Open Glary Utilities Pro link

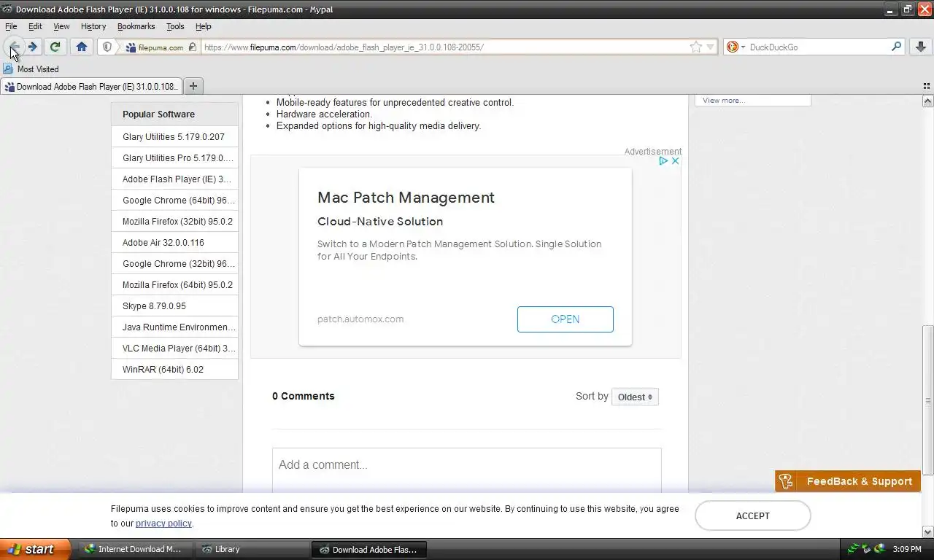pyautogui.click(x=178, y=158)
